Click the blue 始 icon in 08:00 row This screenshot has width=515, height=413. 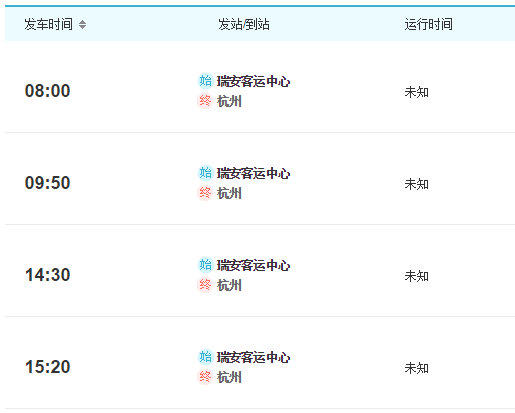[x=205, y=81]
